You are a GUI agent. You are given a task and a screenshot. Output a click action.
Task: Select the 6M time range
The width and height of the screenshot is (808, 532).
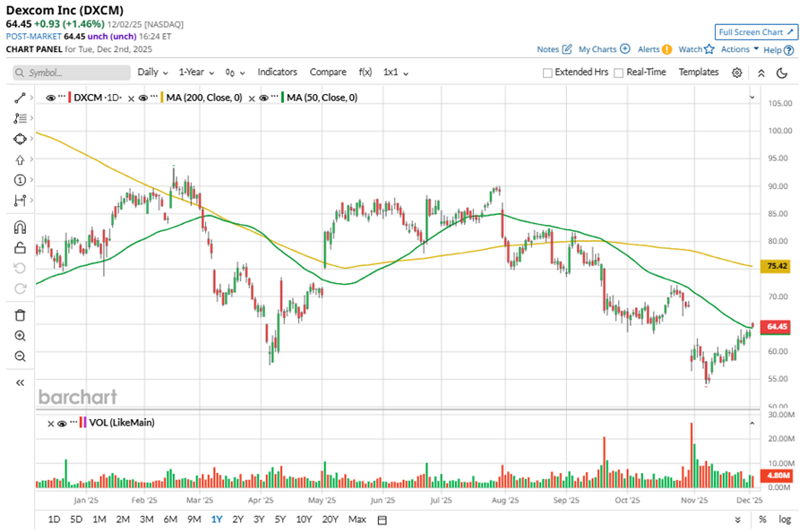coord(170,519)
